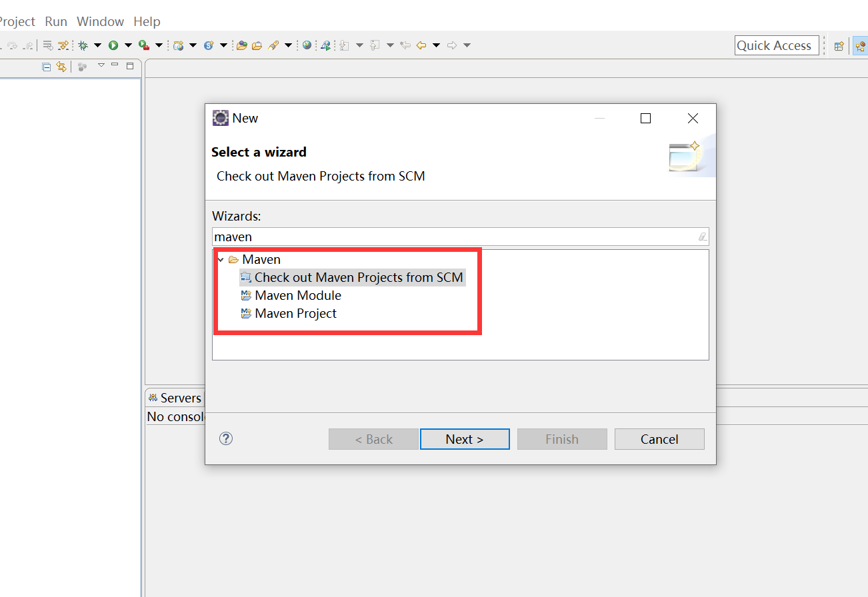This screenshot has width=868, height=597.
Task: Maximize the New wizard dialog
Action: tap(645, 119)
